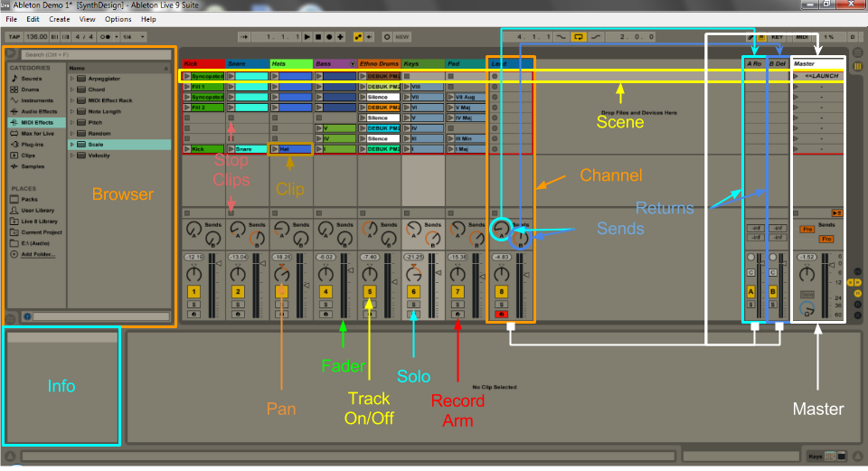This screenshot has width=868, height=471.
Task: Solo track 8 (Lead) with S button
Action: click(502, 305)
